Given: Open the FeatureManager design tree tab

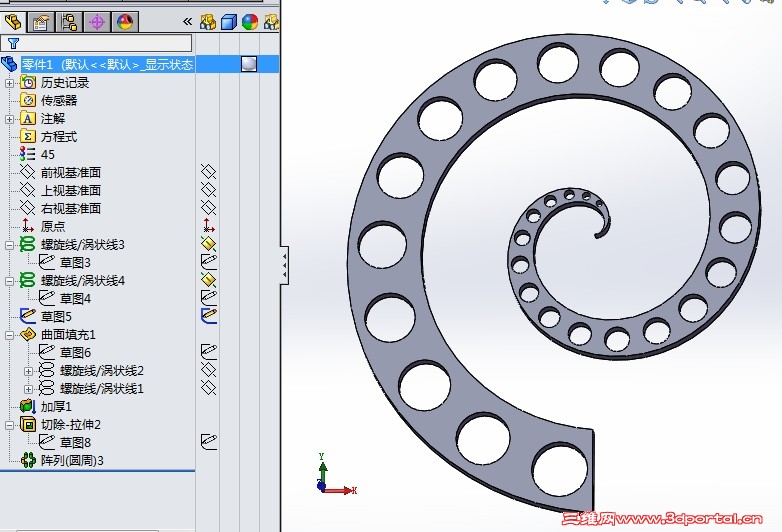Looking at the screenshot, I should [13, 22].
